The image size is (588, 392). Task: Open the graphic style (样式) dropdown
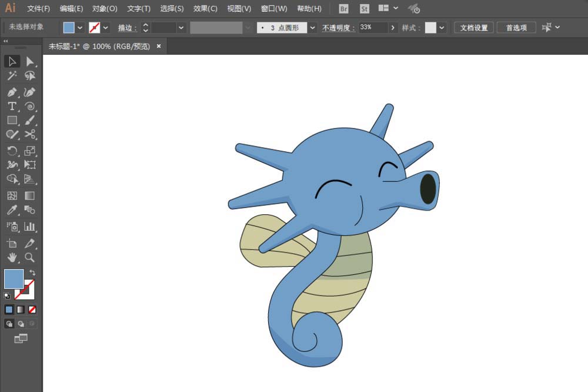[x=442, y=28]
